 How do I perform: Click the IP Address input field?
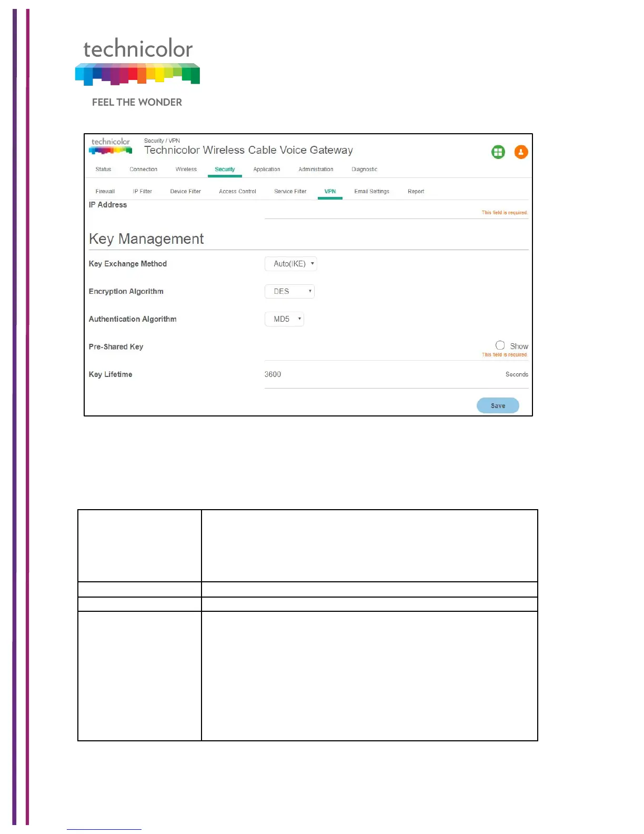click(396, 210)
